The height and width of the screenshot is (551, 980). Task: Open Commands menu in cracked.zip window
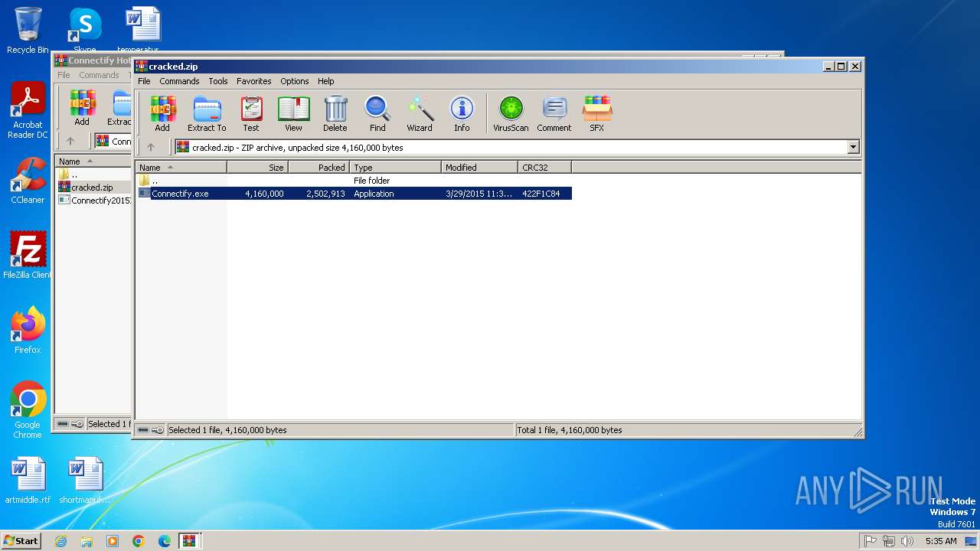[179, 81]
